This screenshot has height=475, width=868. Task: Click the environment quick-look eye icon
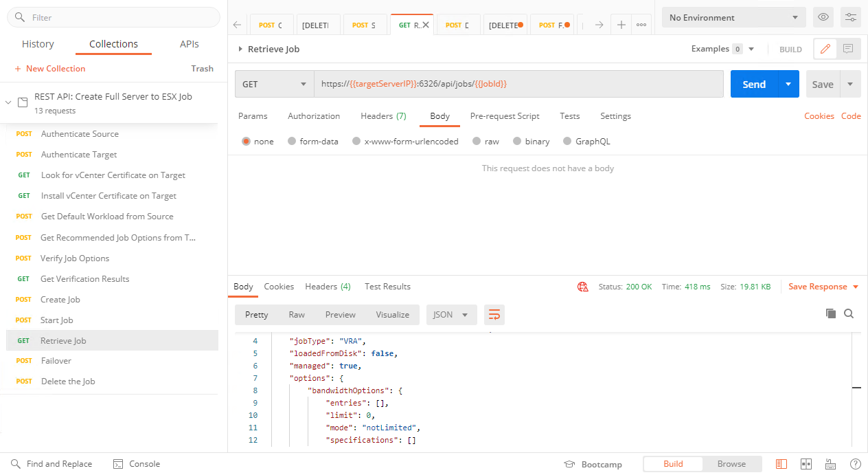coord(823,17)
